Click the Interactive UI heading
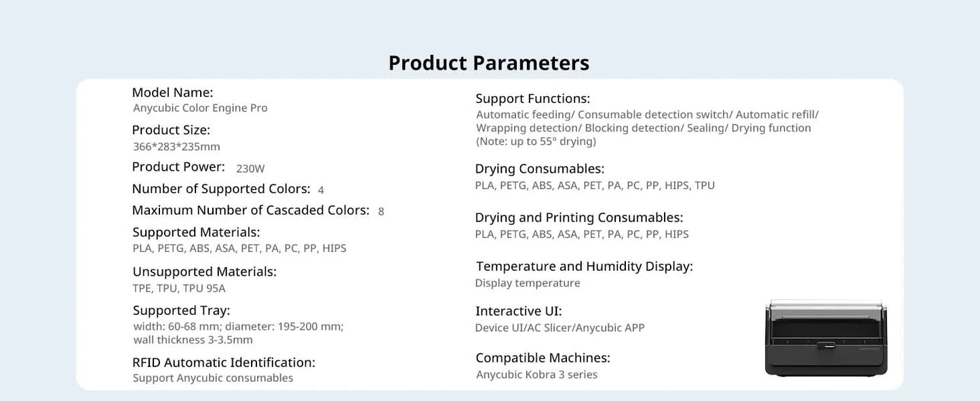This screenshot has height=401, width=980. (x=519, y=312)
